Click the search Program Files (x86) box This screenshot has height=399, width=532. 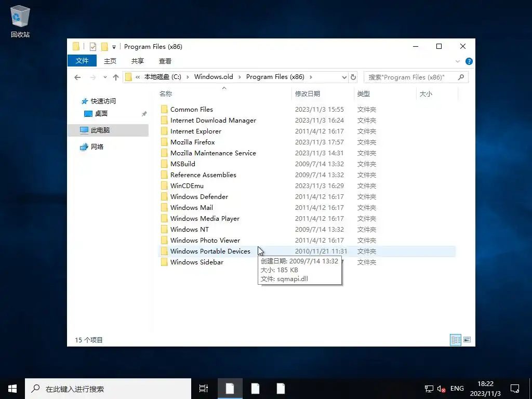(x=416, y=77)
